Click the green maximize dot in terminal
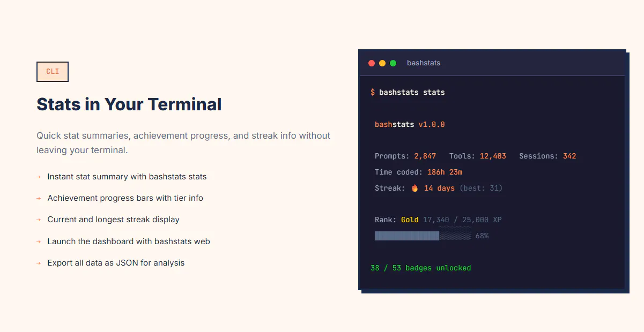The height and width of the screenshot is (332, 644). pos(393,63)
